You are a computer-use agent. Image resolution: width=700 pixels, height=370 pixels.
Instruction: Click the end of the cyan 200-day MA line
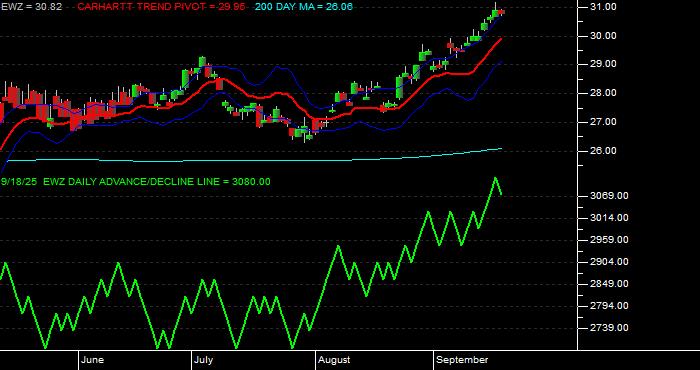(501, 149)
